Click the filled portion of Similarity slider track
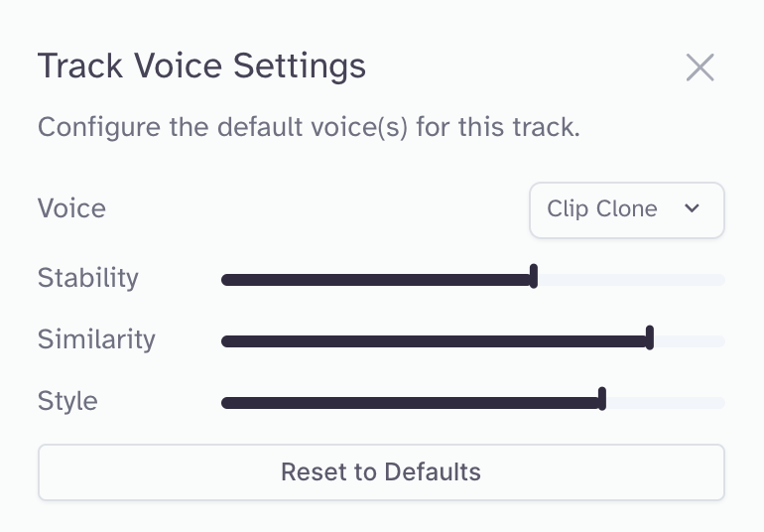This screenshot has height=532, width=764. pos(435,341)
